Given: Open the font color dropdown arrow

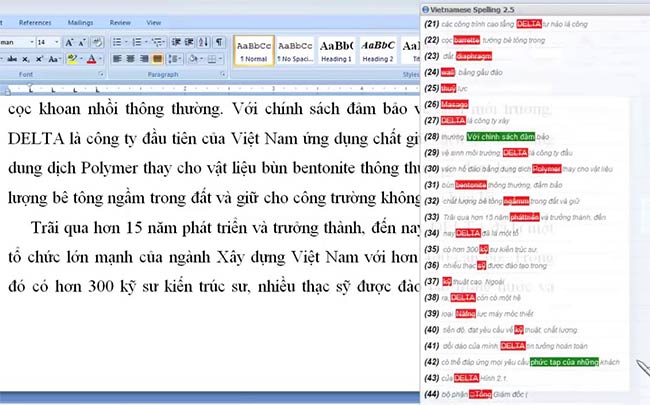Looking at the screenshot, I should 100,59.
